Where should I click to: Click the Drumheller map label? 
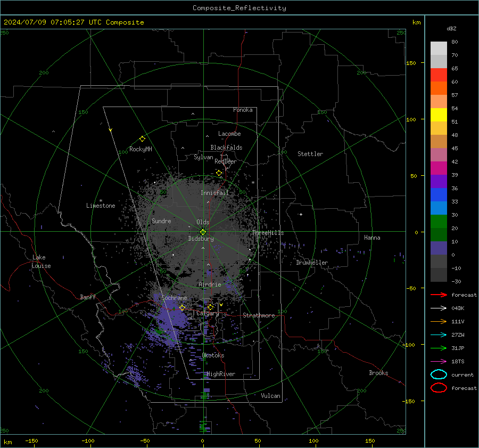pos(312,263)
